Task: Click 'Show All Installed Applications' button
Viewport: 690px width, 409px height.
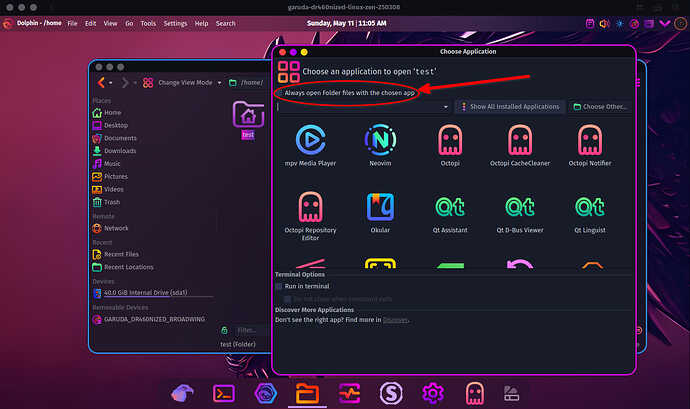Action: (x=510, y=107)
